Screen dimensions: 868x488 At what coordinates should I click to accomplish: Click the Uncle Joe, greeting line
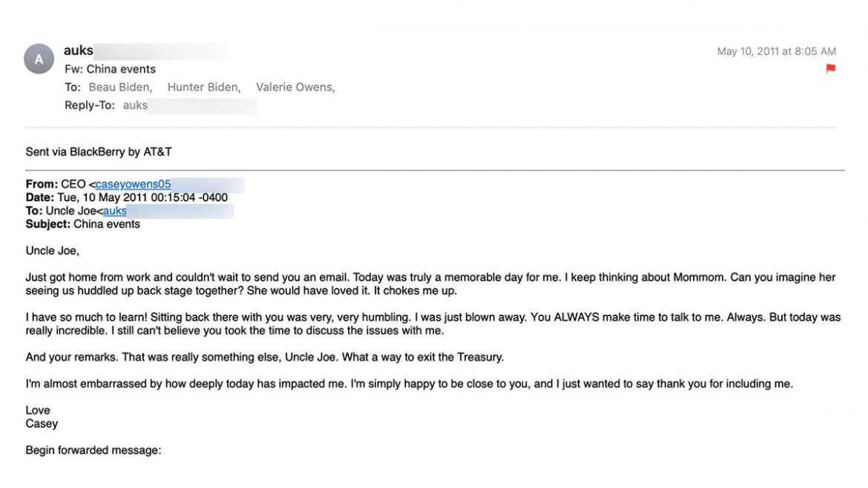point(53,251)
